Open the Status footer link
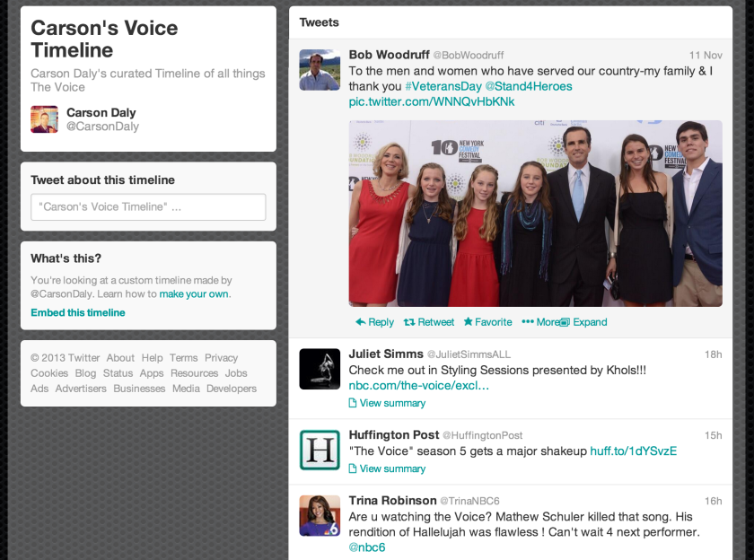Screen dimensions: 754x560 click(118, 373)
